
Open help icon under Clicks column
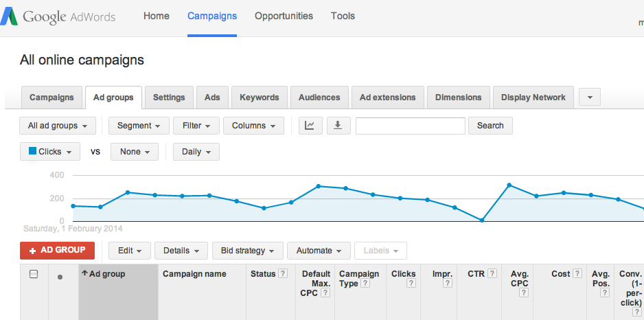pyautogui.click(x=411, y=283)
